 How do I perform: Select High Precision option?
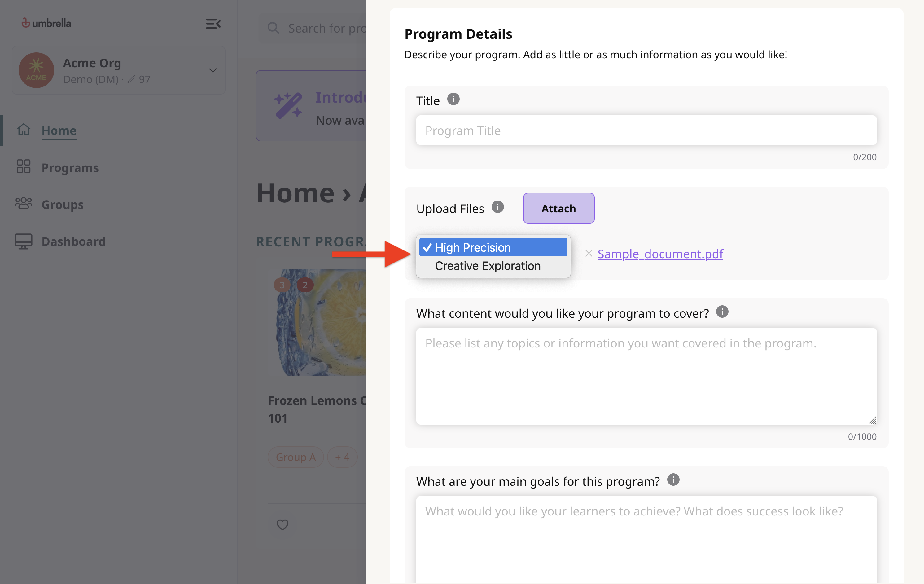(493, 248)
